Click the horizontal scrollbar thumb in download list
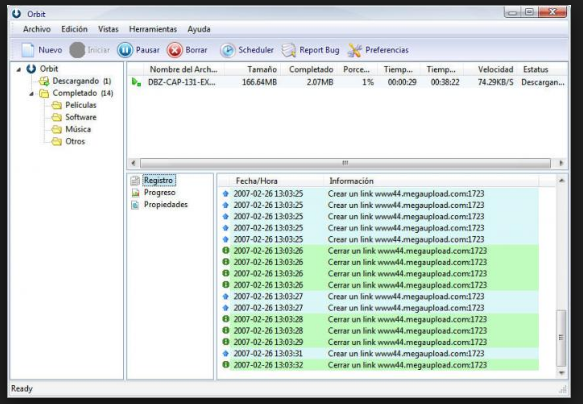Viewport: 583px width, 404px height. [x=345, y=163]
